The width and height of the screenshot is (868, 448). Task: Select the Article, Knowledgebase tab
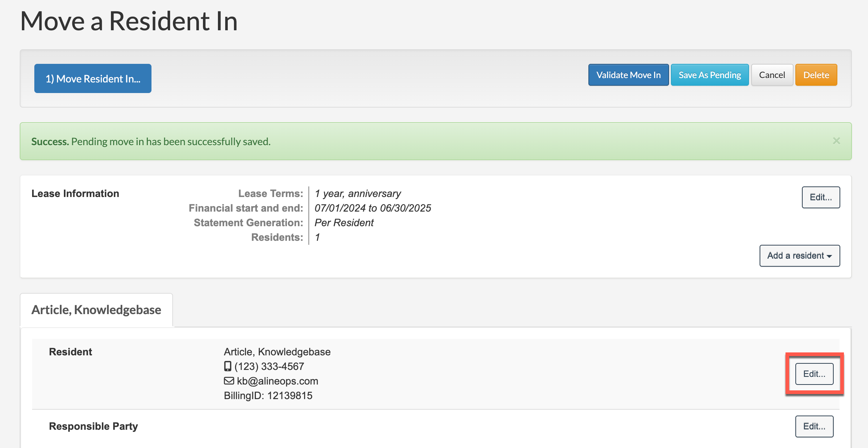(x=96, y=310)
